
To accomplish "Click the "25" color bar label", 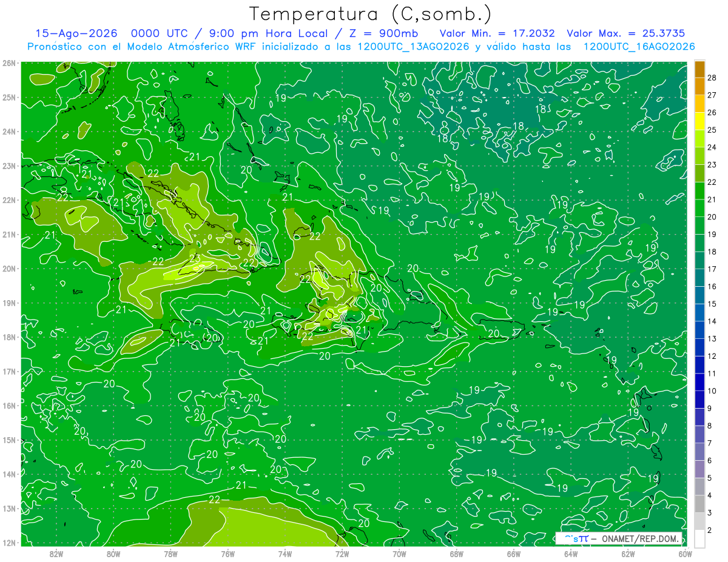I will [x=712, y=130].
